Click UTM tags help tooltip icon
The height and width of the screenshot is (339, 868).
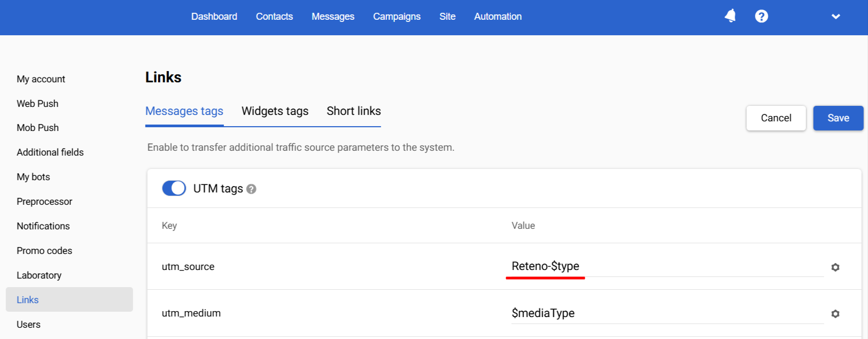pos(251,189)
